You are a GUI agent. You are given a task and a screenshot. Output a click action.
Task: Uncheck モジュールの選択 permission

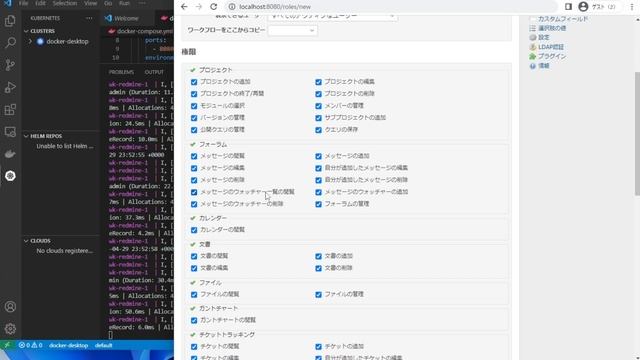(194, 106)
